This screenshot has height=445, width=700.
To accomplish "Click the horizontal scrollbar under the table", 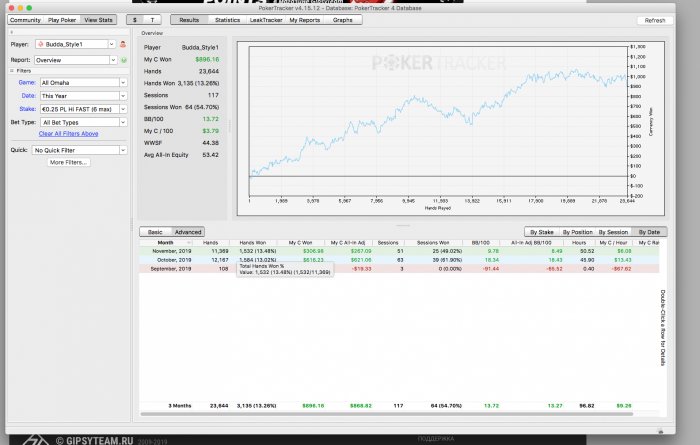I will click(x=387, y=414).
